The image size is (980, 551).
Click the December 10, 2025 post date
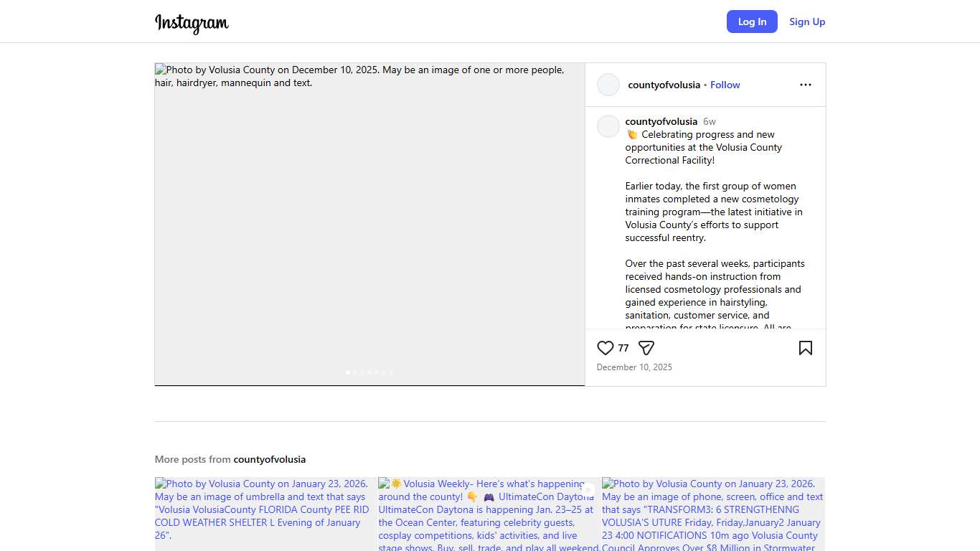click(x=634, y=367)
